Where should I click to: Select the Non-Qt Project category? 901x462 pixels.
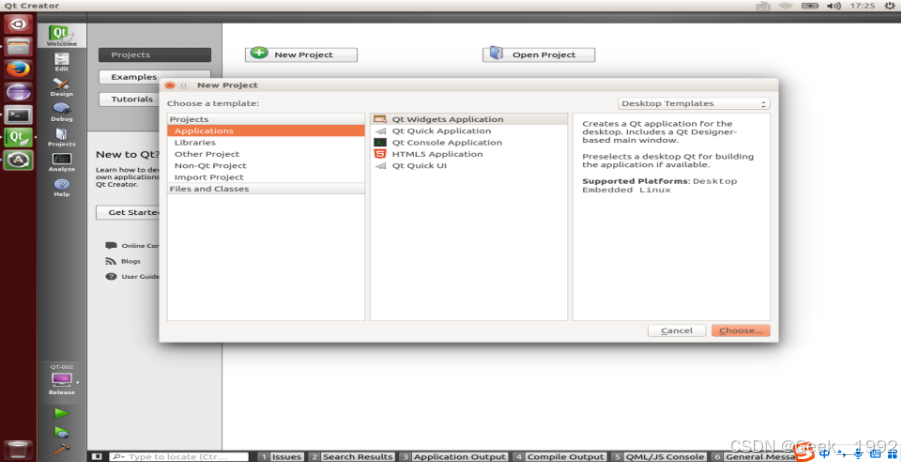tap(266, 165)
